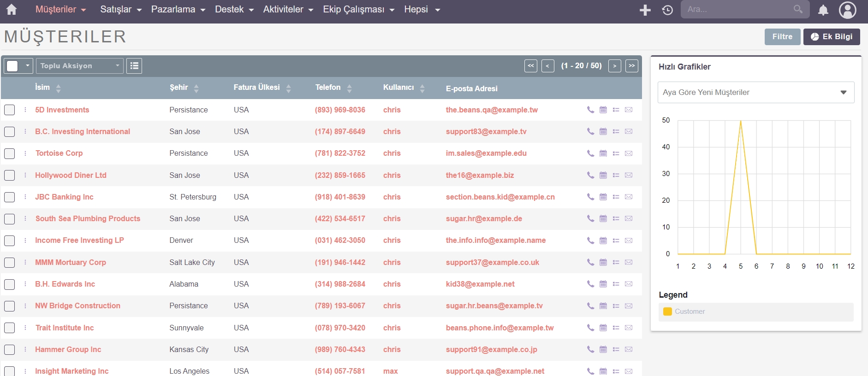Go to next page of results
Image resolution: width=868 pixels, height=376 pixels.
pyautogui.click(x=614, y=66)
